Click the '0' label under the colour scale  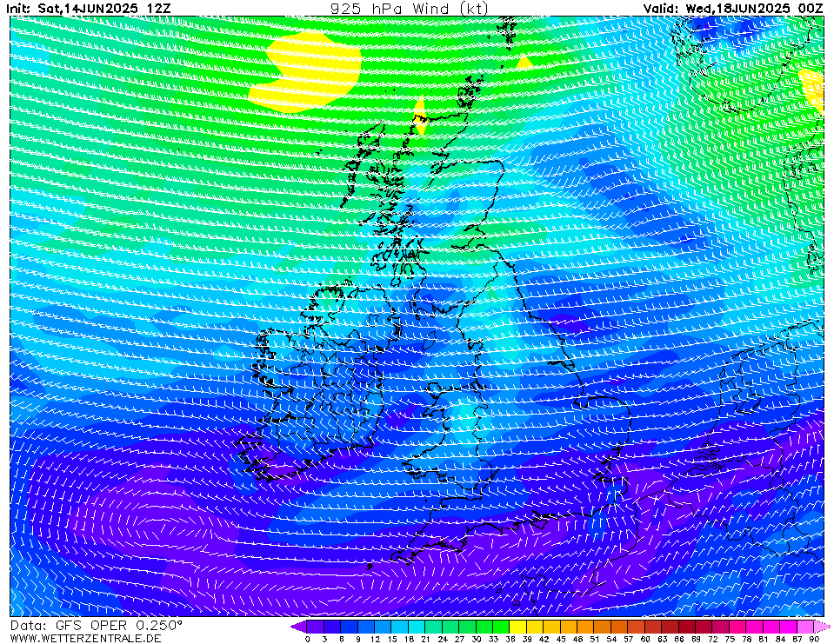coord(307,639)
